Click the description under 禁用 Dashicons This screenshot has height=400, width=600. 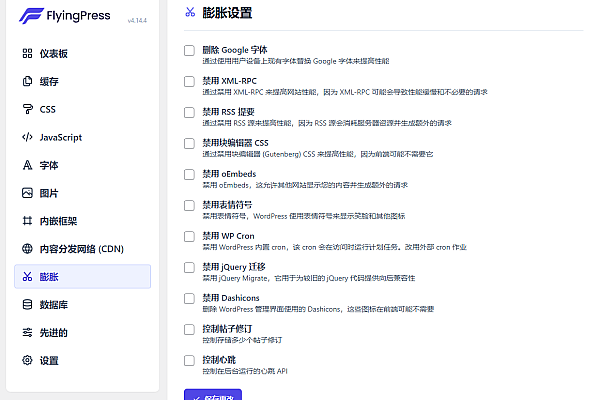coord(318,309)
